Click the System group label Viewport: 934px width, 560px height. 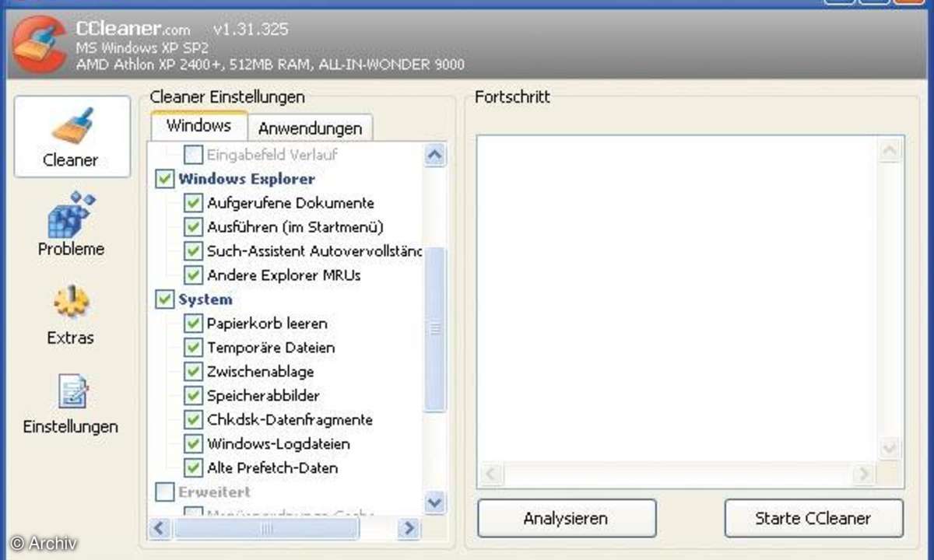tap(205, 299)
